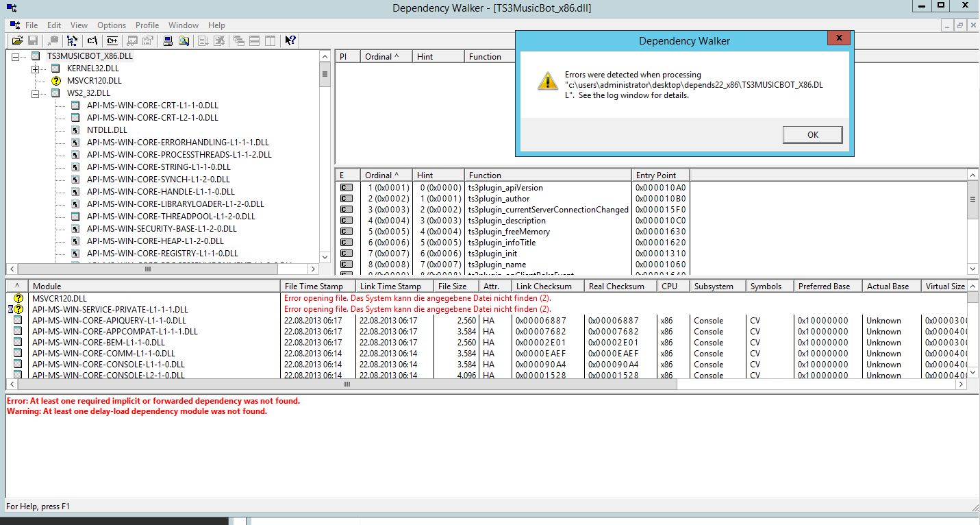
Task: Click the Cascade windows toolbar icon
Action: (239, 40)
